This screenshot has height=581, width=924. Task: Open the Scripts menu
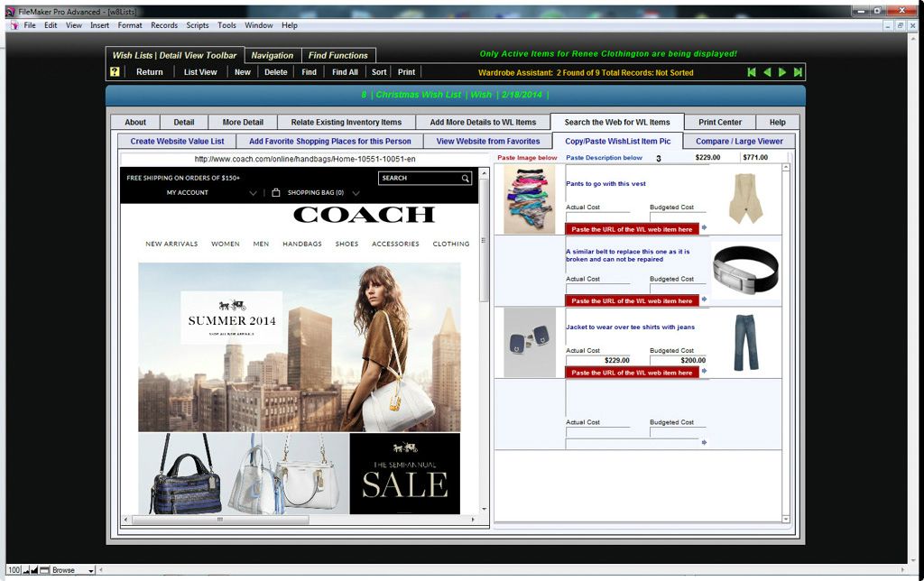[198, 25]
